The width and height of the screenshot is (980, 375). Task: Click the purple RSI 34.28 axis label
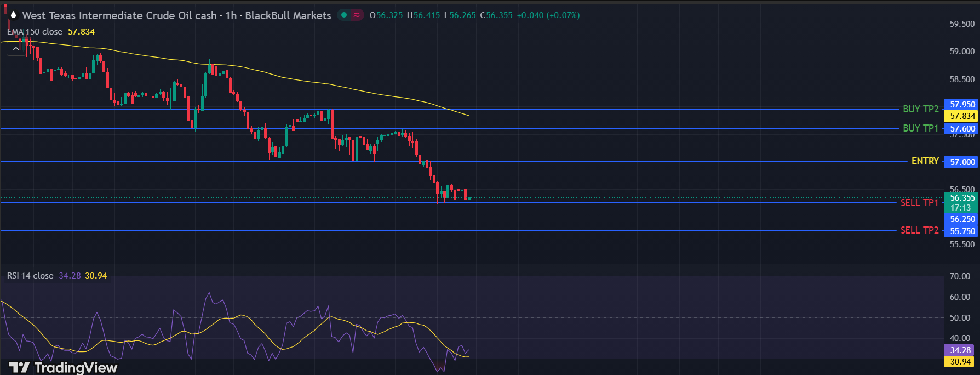(960, 350)
